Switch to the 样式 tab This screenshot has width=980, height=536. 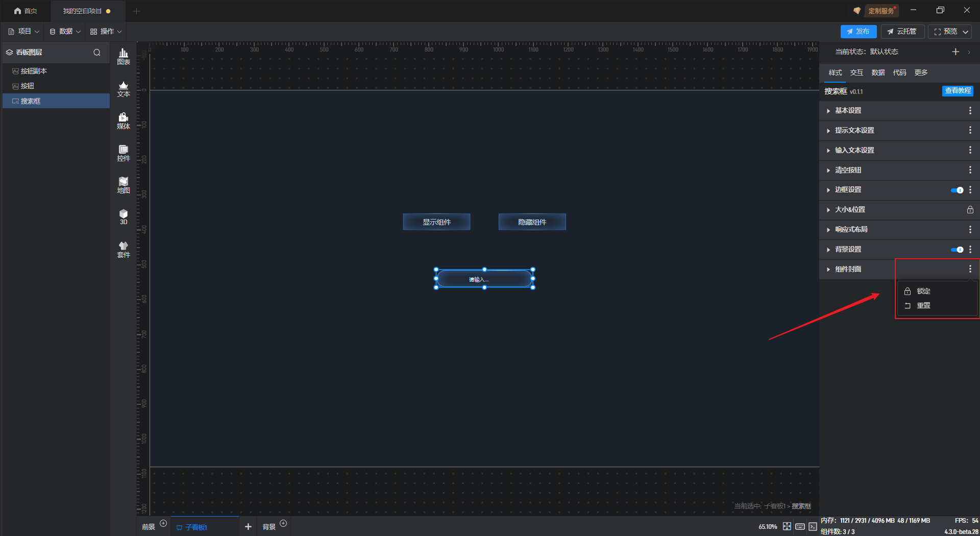835,72
